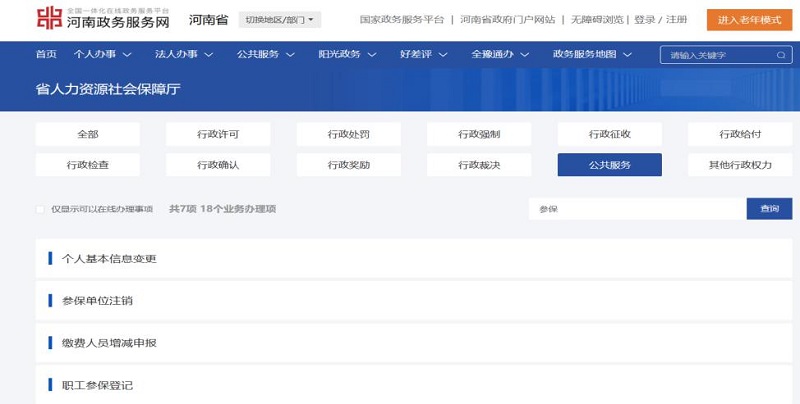Switch to the 全部 category tab

click(x=87, y=134)
